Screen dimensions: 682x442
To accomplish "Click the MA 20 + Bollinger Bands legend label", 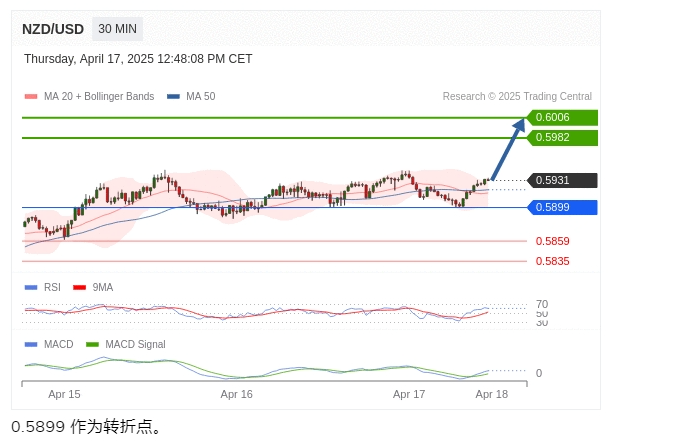I will click(99, 97).
